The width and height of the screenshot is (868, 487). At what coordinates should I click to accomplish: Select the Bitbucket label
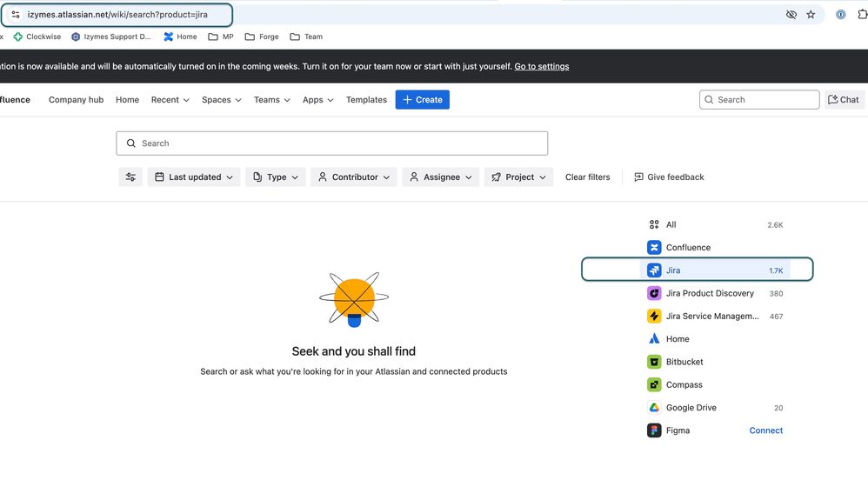[684, 362]
